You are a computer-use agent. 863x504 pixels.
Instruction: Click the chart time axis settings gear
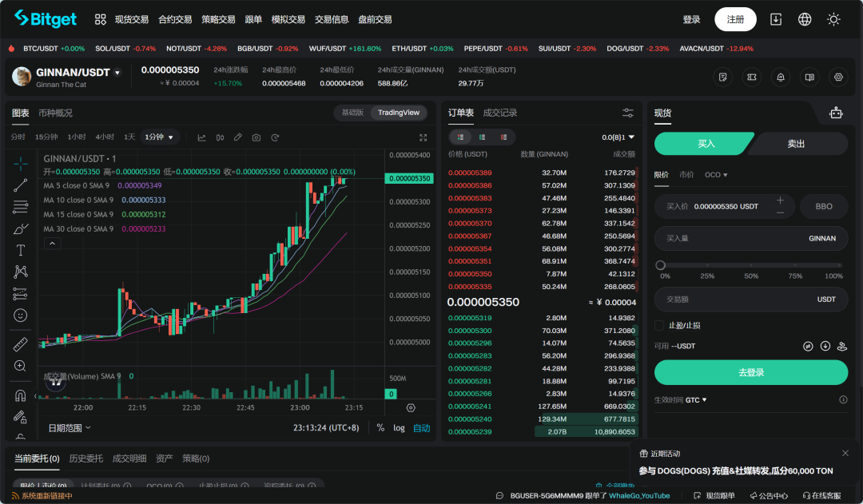pos(411,407)
